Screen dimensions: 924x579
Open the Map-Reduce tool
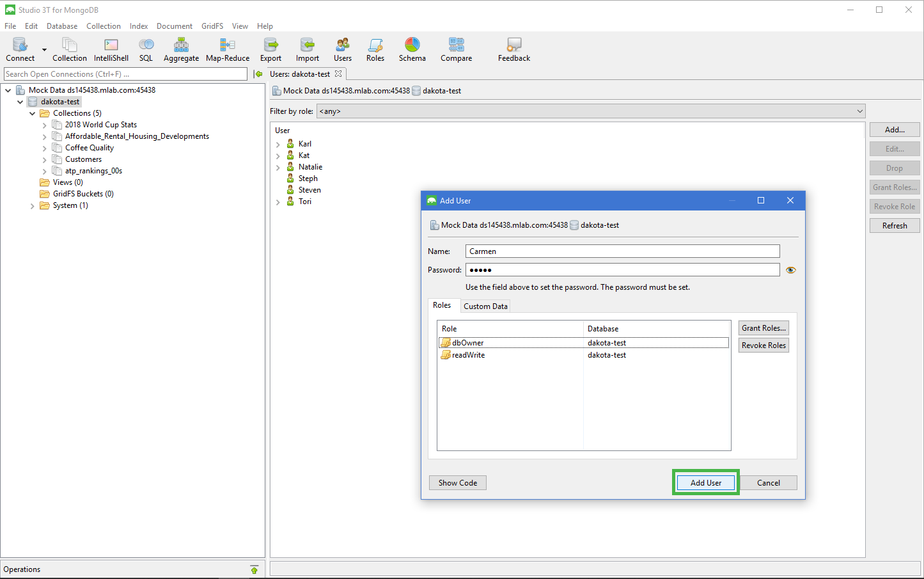pyautogui.click(x=228, y=49)
